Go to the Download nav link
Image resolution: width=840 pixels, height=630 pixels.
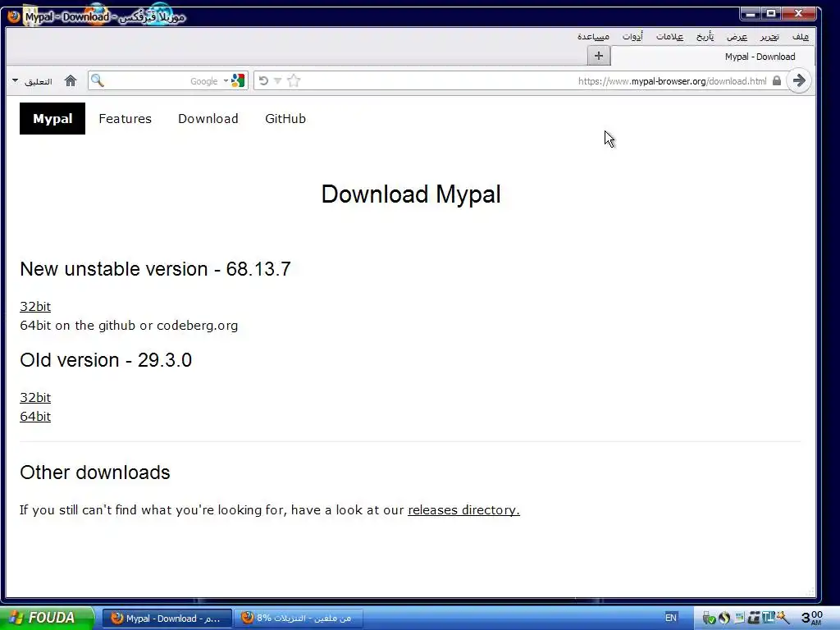208,118
